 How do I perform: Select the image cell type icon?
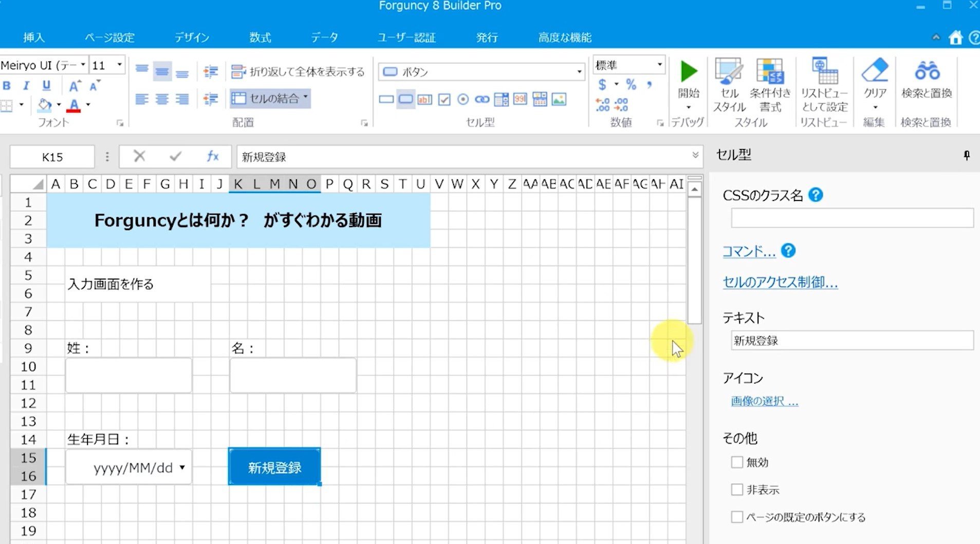click(x=559, y=99)
